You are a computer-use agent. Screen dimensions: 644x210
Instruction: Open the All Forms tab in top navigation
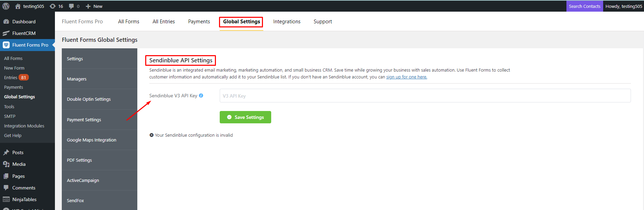coord(129,22)
